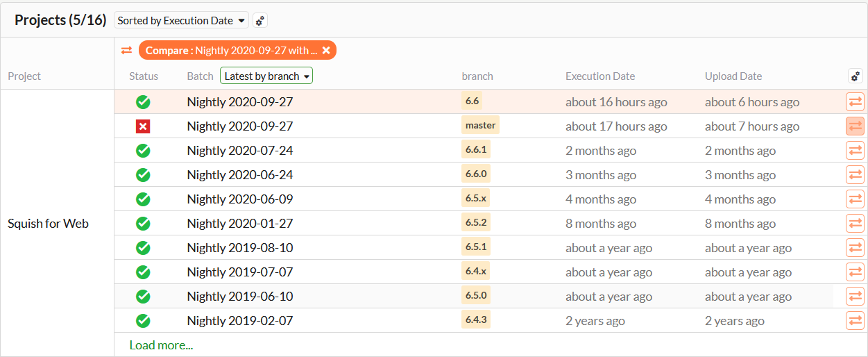
Task: Click the Upload Date column header
Action: click(x=733, y=76)
